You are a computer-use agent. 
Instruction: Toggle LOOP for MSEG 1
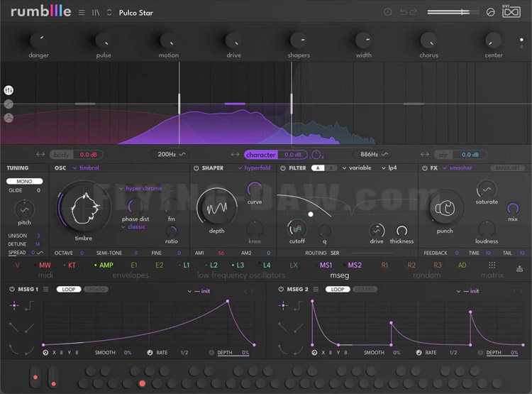coord(69,290)
